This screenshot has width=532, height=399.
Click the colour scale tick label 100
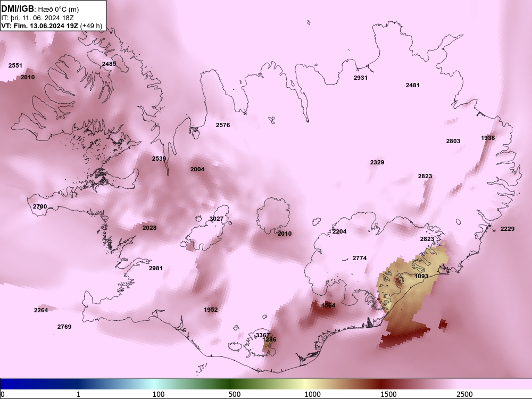pyautogui.click(x=159, y=394)
